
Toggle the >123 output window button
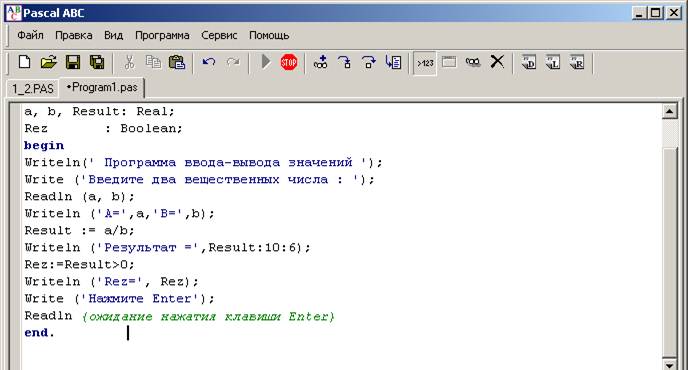(425, 63)
